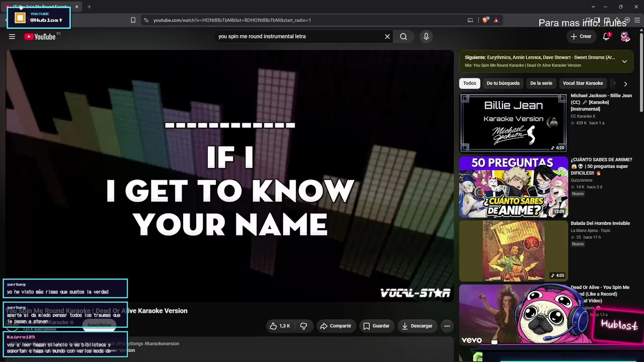The width and height of the screenshot is (644, 362).
Task: Open Balada Del Hombre Invisible title
Action: 600,223
